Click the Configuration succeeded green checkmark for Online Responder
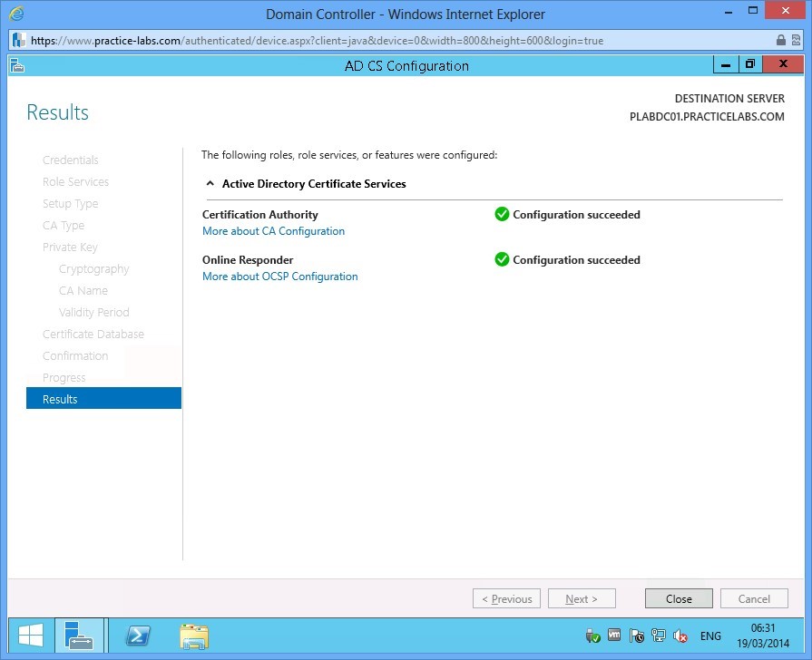 (503, 259)
